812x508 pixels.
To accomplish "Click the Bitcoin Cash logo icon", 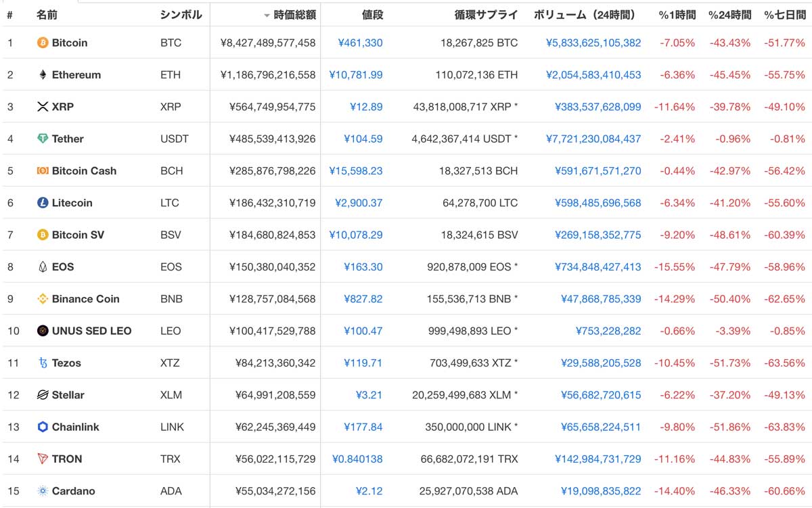I will (x=43, y=171).
